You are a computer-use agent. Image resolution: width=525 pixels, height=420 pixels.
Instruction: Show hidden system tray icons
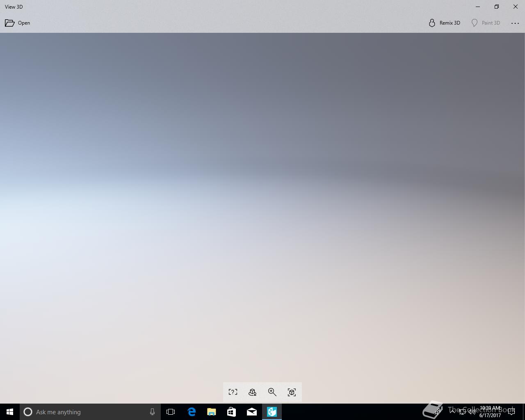point(452,412)
